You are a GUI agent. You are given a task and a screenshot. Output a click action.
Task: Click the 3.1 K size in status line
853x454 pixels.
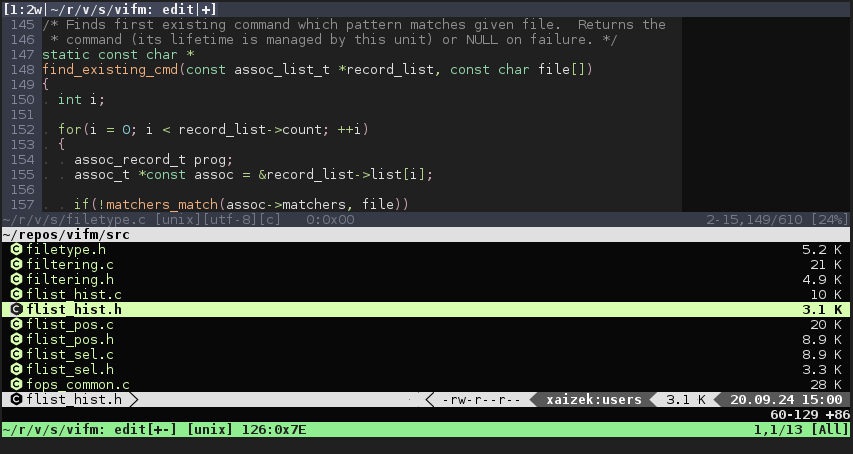click(x=685, y=400)
